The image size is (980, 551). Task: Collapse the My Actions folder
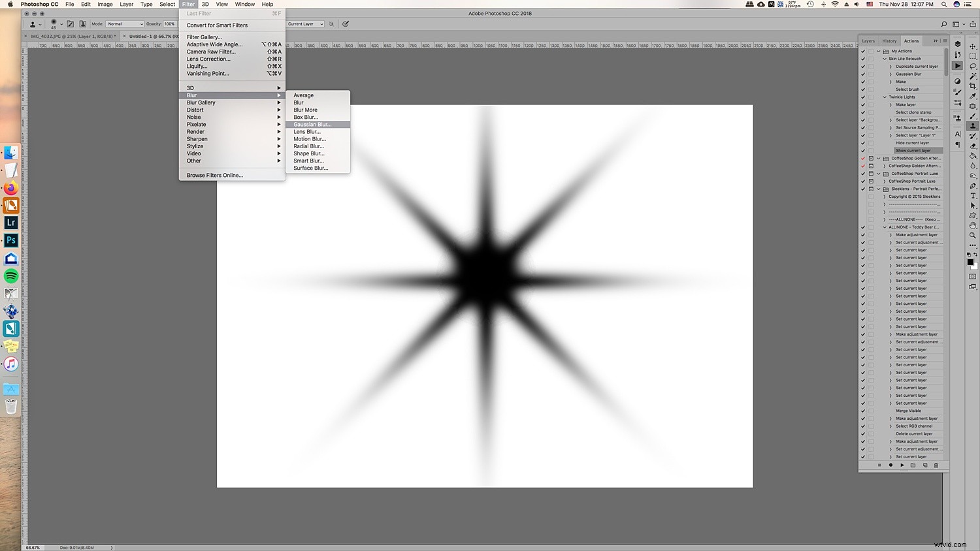pyautogui.click(x=878, y=51)
